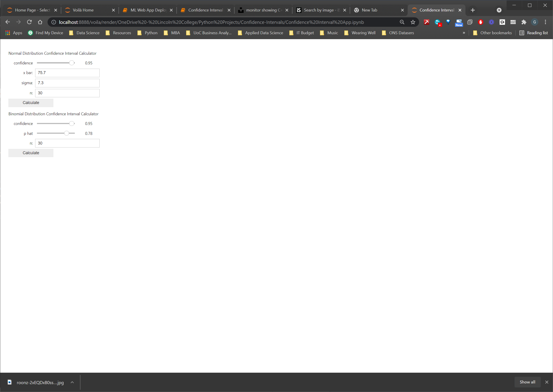This screenshot has height=392, width=553.
Task: Click the browser reload page icon
Action: (29, 22)
